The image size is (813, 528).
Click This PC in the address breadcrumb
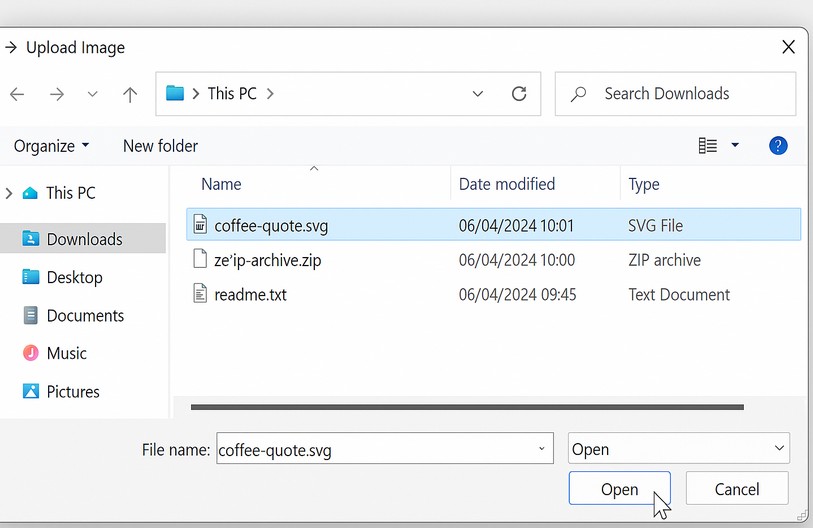[232, 93]
